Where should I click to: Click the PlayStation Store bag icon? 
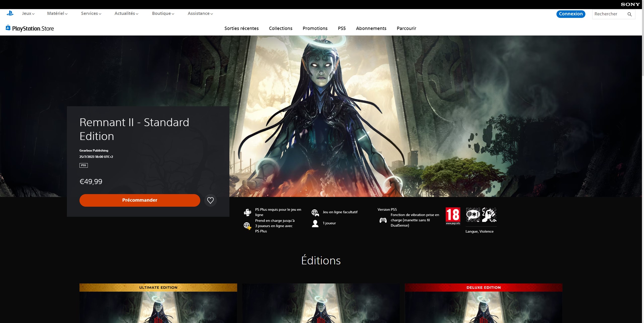coord(8,28)
